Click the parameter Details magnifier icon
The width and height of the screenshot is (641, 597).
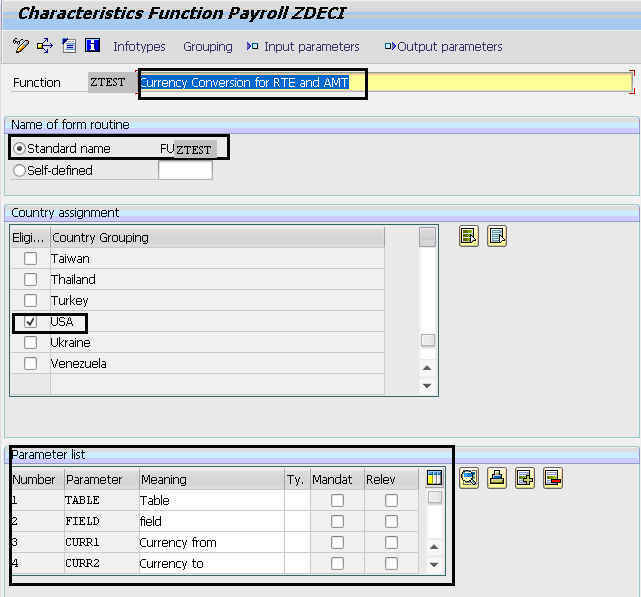[469, 478]
